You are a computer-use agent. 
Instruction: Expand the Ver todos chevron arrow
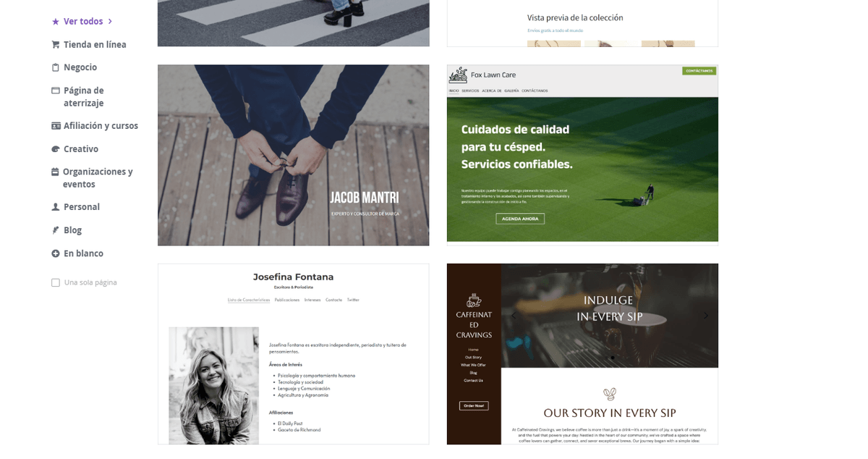110,22
